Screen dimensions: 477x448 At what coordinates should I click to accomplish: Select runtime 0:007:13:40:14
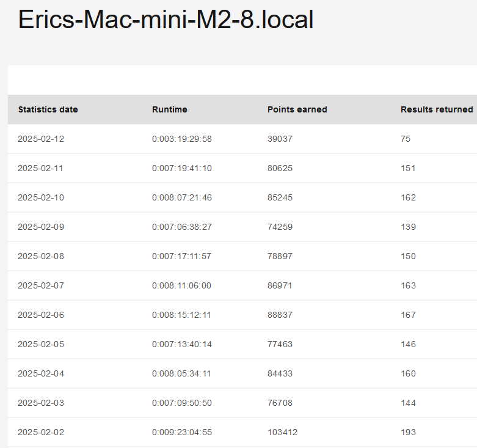tap(182, 344)
